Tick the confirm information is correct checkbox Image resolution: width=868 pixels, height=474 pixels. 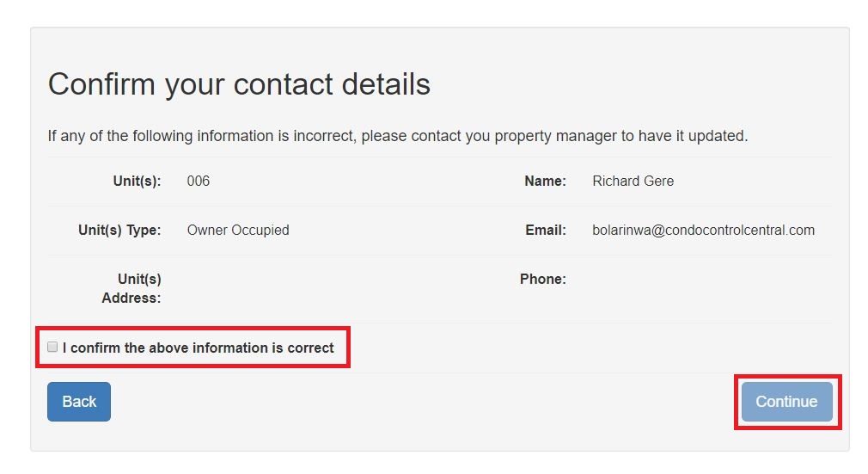tap(52, 348)
